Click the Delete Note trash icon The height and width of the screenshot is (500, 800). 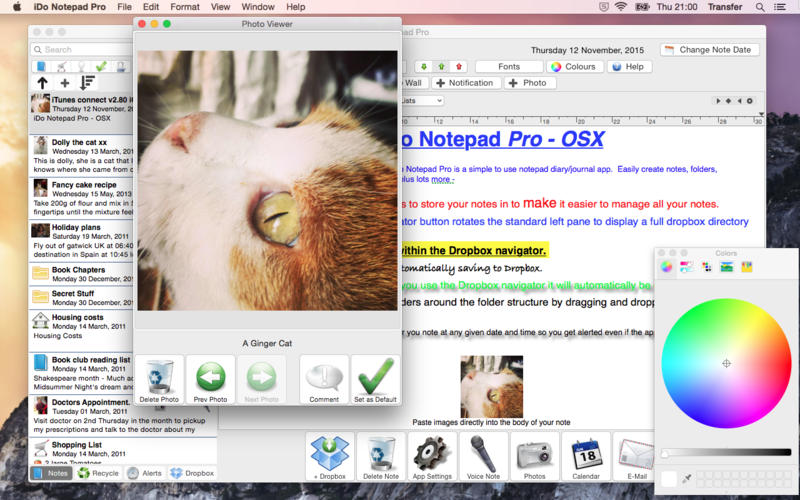pyautogui.click(x=381, y=456)
